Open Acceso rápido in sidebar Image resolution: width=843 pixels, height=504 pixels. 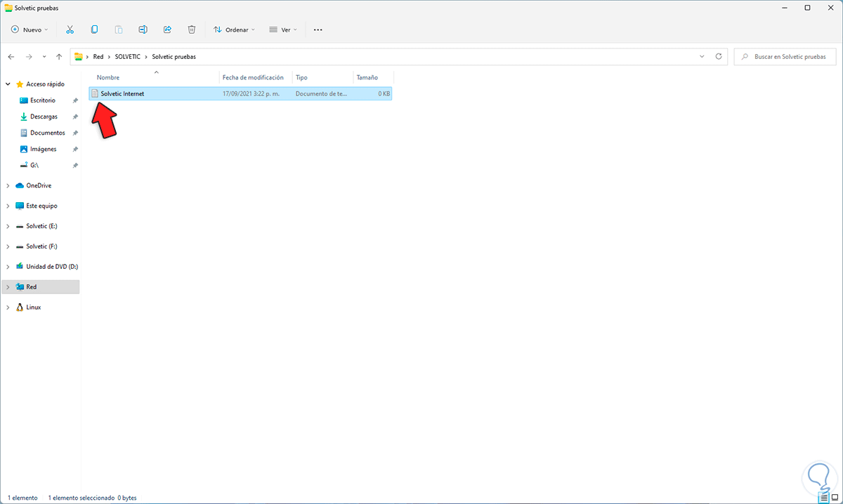click(x=45, y=84)
